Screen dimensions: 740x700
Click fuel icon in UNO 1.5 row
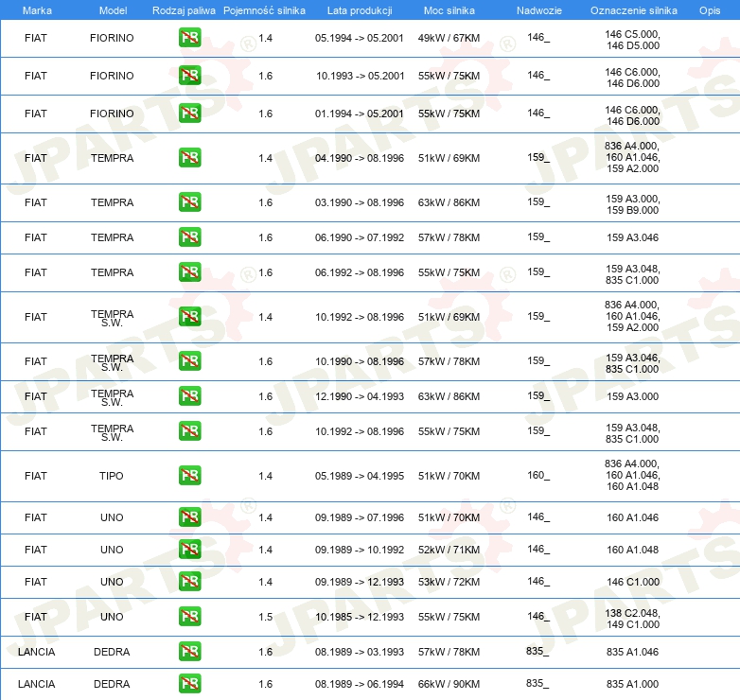point(189,617)
